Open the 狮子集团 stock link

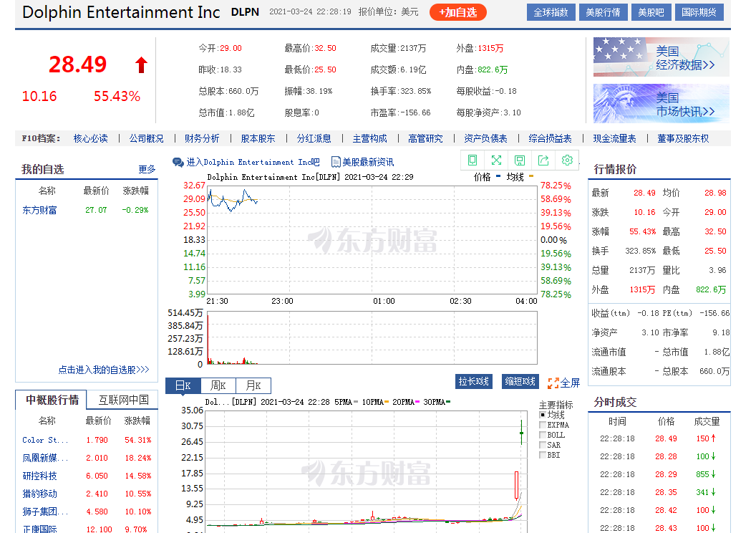coord(45,512)
